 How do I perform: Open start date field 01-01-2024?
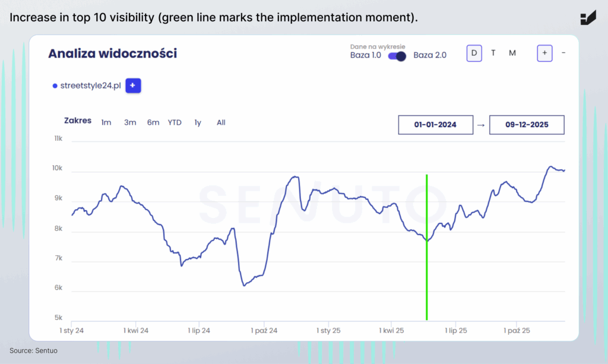point(435,125)
